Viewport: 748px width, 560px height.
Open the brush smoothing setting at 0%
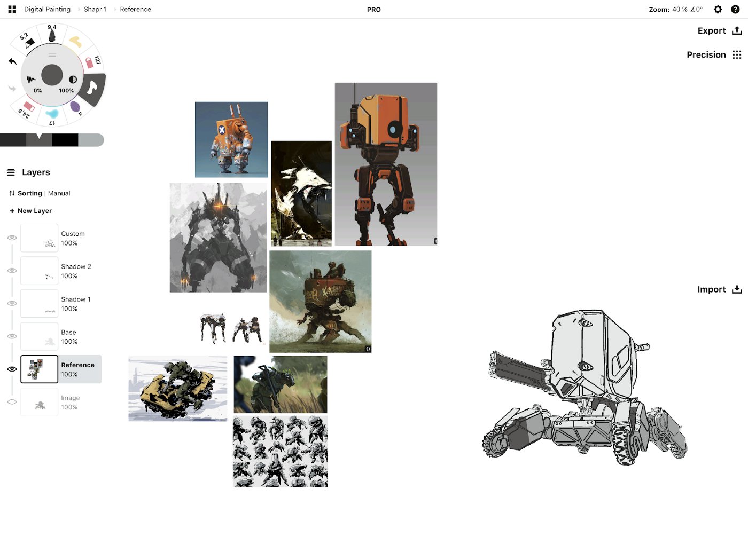coord(33,84)
